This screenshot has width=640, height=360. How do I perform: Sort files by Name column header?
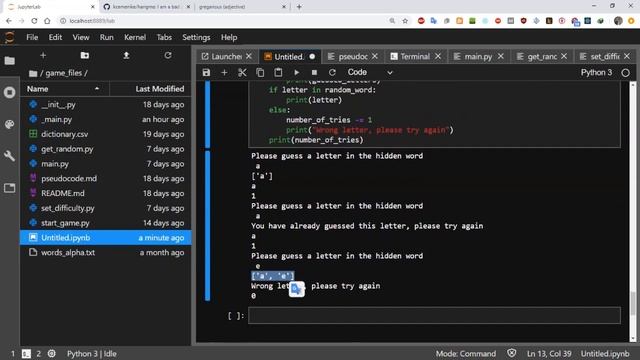64,89
